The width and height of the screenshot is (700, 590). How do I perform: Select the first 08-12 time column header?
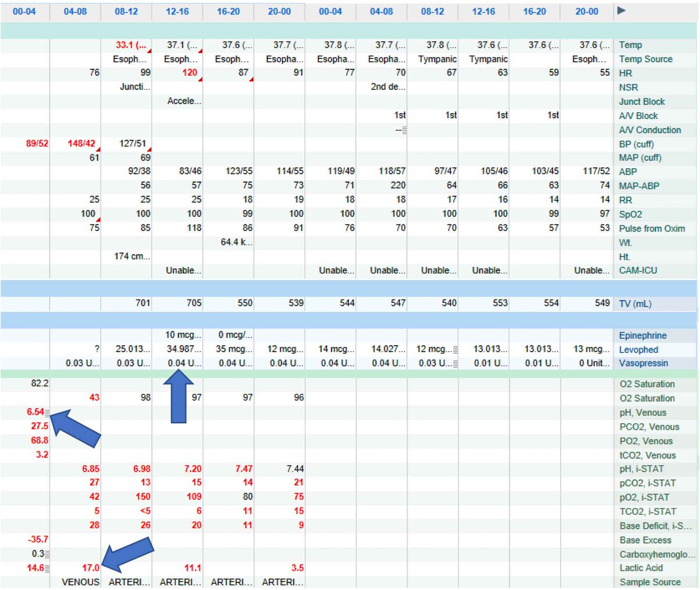(x=126, y=11)
